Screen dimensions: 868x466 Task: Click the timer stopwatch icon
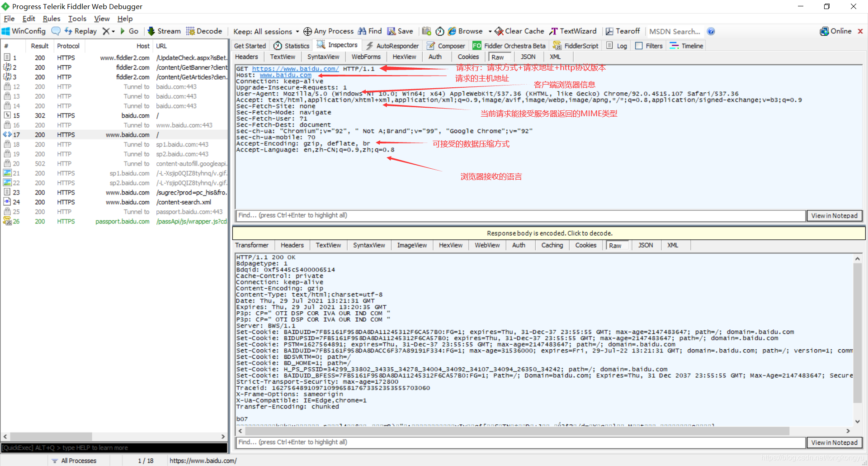(x=440, y=31)
